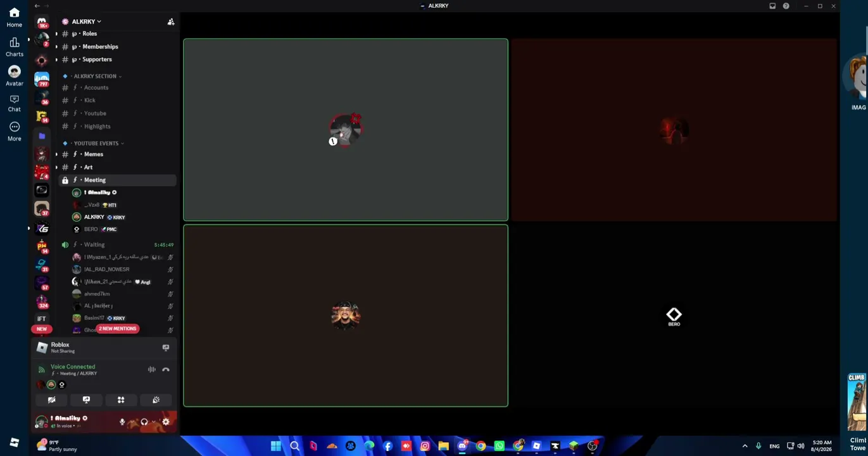The height and width of the screenshot is (456, 868).
Task: Focus the bearded avatar participant tile
Action: click(x=346, y=315)
